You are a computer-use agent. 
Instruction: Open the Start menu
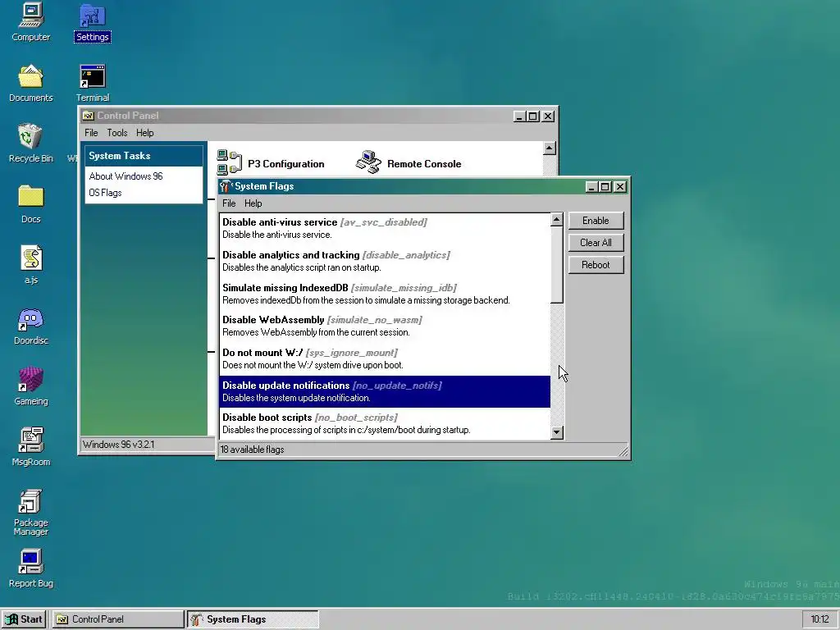point(24,619)
